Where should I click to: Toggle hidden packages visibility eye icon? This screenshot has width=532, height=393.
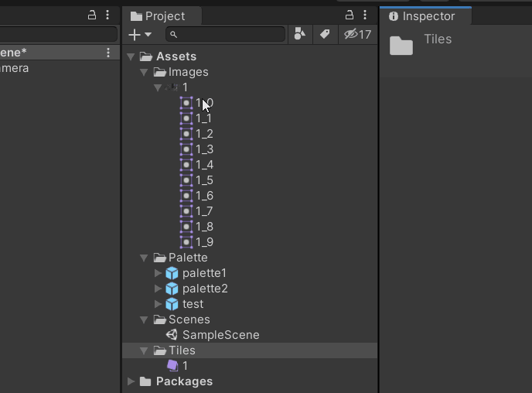tap(357, 34)
